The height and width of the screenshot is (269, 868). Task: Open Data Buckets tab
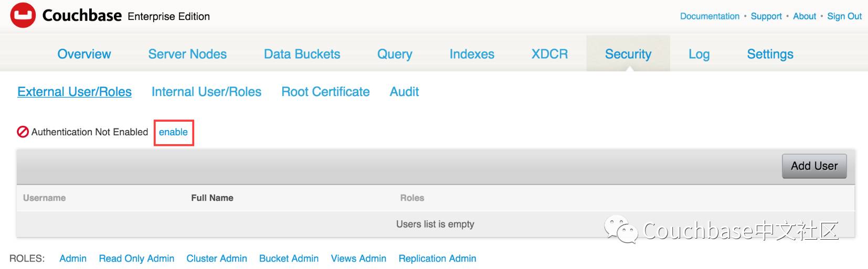(x=302, y=54)
